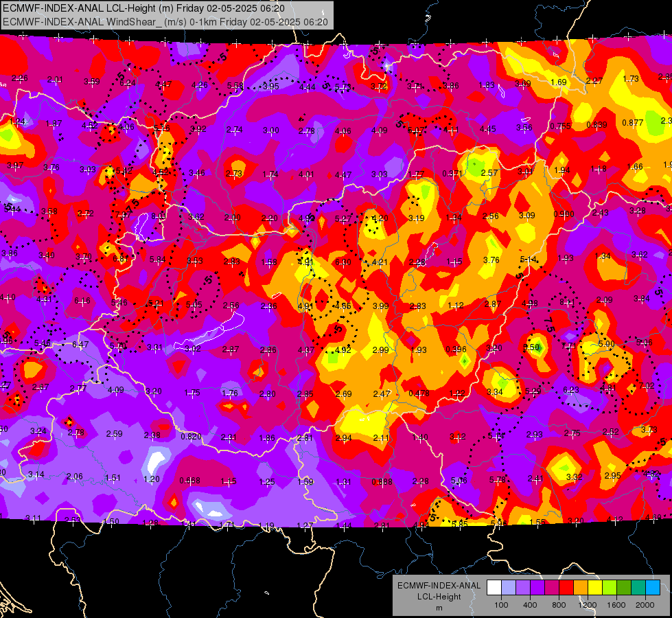Click the wind shear value 6.16

click(x=82, y=301)
